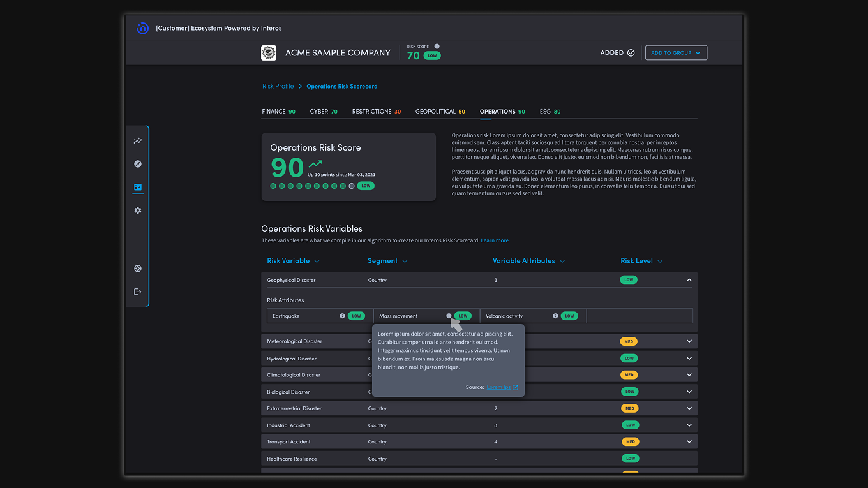This screenshot has width=868, height=488.
Task: Select the scorecard icon in sidebar
Action: click(138, 188)
